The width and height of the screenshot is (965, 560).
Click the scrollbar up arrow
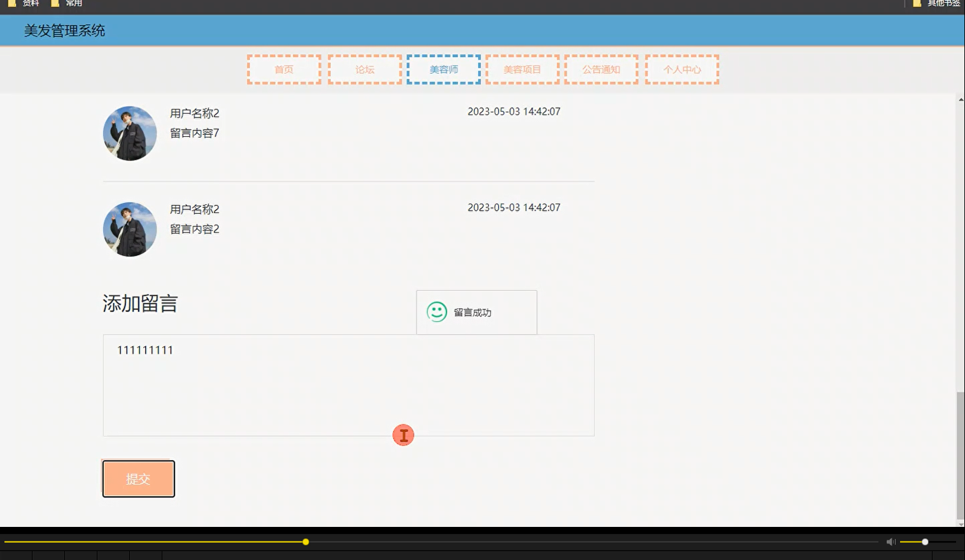click(961, 99)
